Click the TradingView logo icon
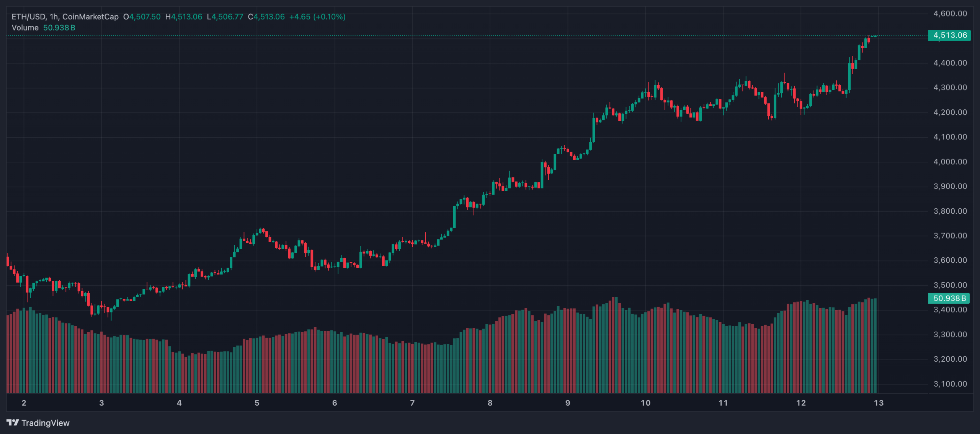Screen dimensions: 980x434 13,423
